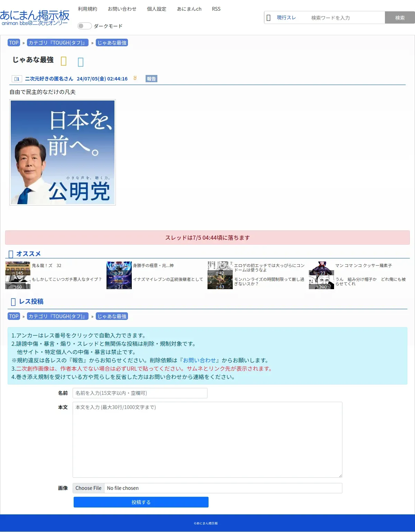Go to TOP in the upper breadcrumb
The image size is (415, 532).
click(14, 43)
